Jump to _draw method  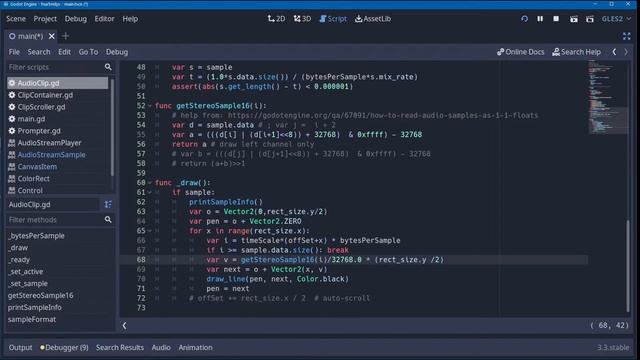18,248
